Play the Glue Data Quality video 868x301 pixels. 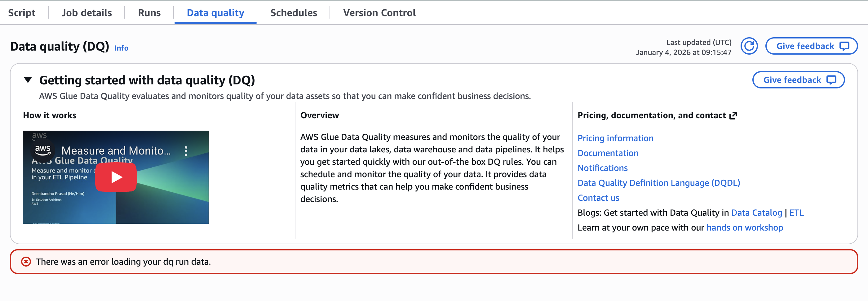[116, 177]
